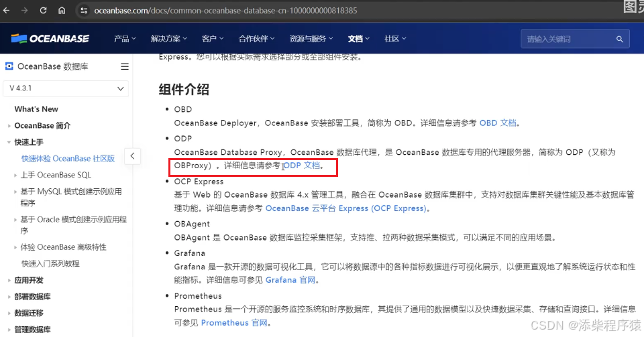Click the Grafana bullet item text
The width and height of the screenshot is (644, 337).
tap(190, 253)
